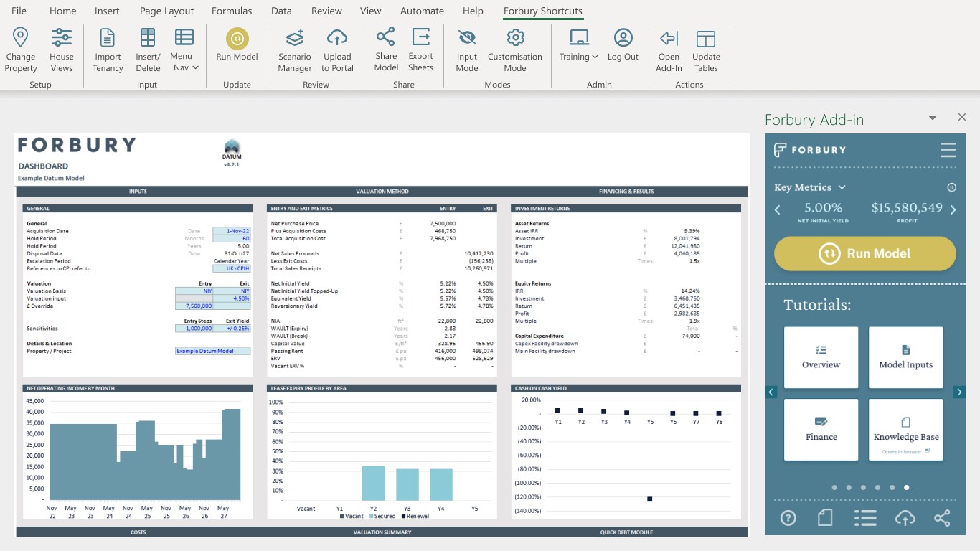Image resolution: width=980 pixels, height=551 pixels.
Task: Open the Page Layout tab
Action: point(167,11)
